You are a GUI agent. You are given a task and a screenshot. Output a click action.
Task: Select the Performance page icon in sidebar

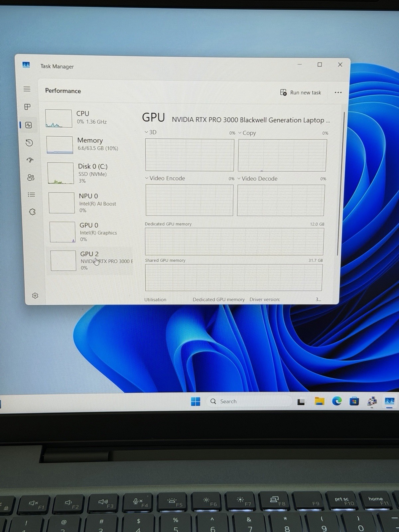28,125
